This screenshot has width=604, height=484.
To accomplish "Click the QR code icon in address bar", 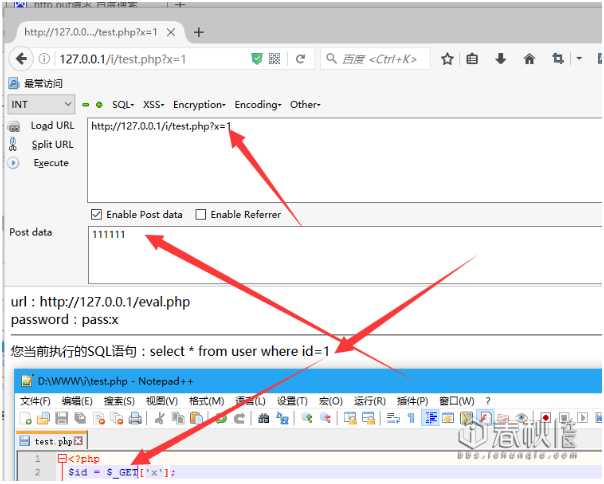I will (274, 59).
